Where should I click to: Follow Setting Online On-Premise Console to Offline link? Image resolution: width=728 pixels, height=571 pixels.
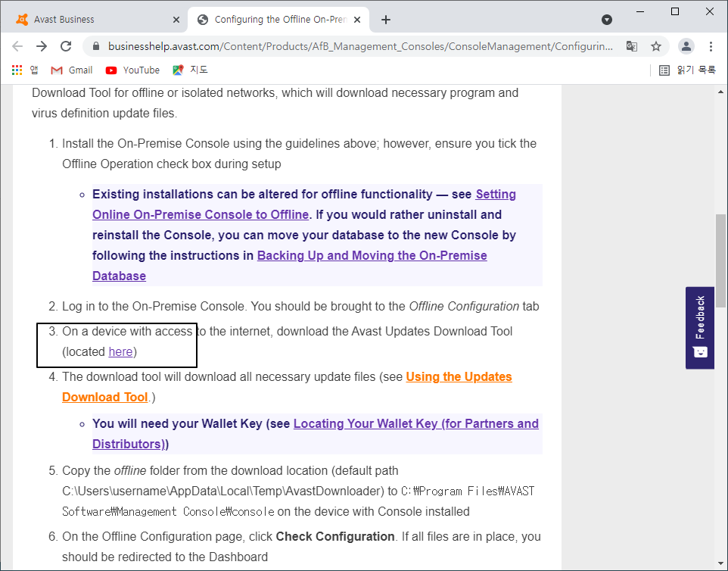[304, 204]
